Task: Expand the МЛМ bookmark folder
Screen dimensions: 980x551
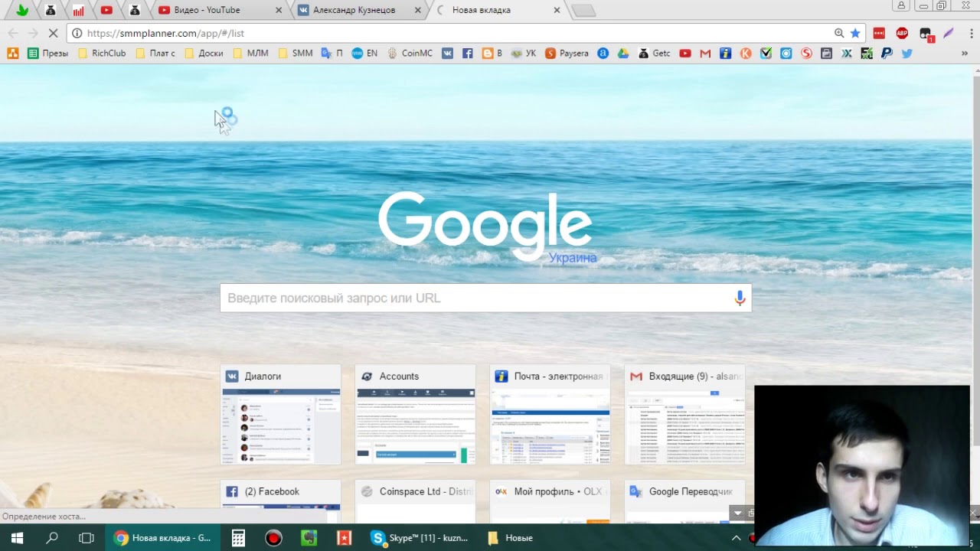Action: point(250,53)
